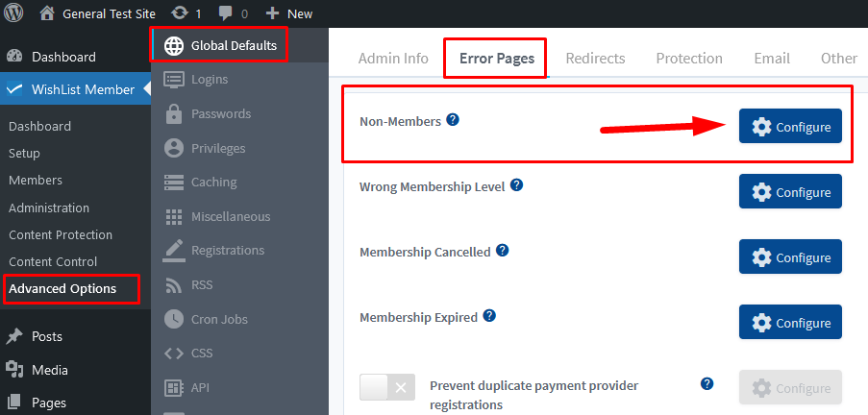
Task: Open the comments bubble icon
Action: pos(225,13)
